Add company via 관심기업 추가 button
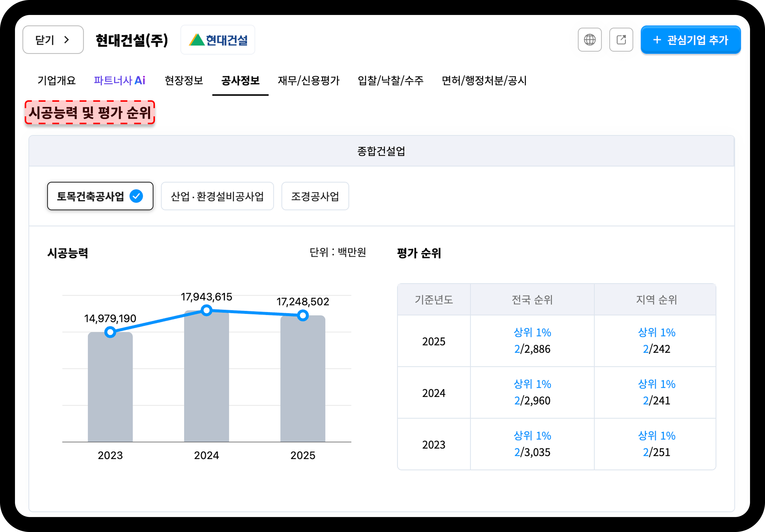 691,40
